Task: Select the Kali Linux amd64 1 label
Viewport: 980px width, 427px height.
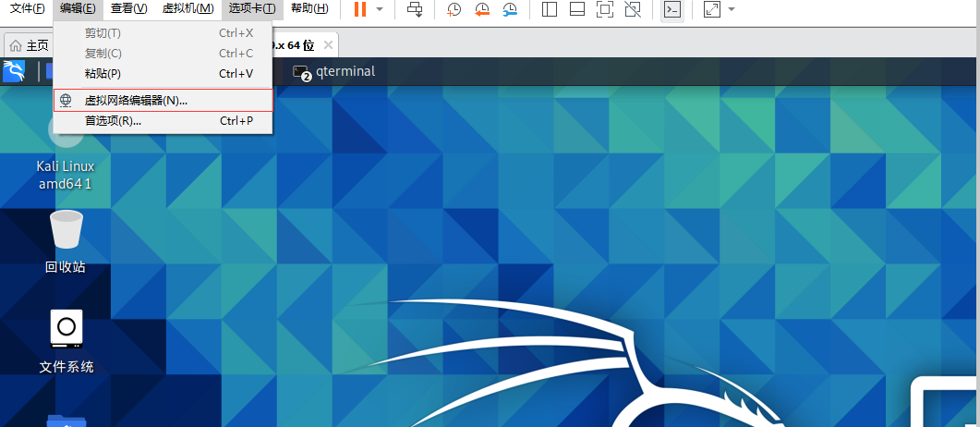Action: [x=66, y=175]
